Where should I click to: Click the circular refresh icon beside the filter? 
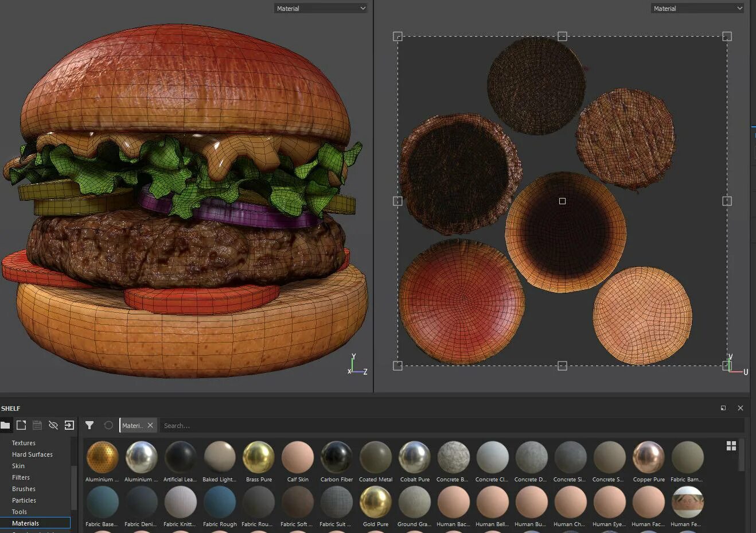[108, 425]
